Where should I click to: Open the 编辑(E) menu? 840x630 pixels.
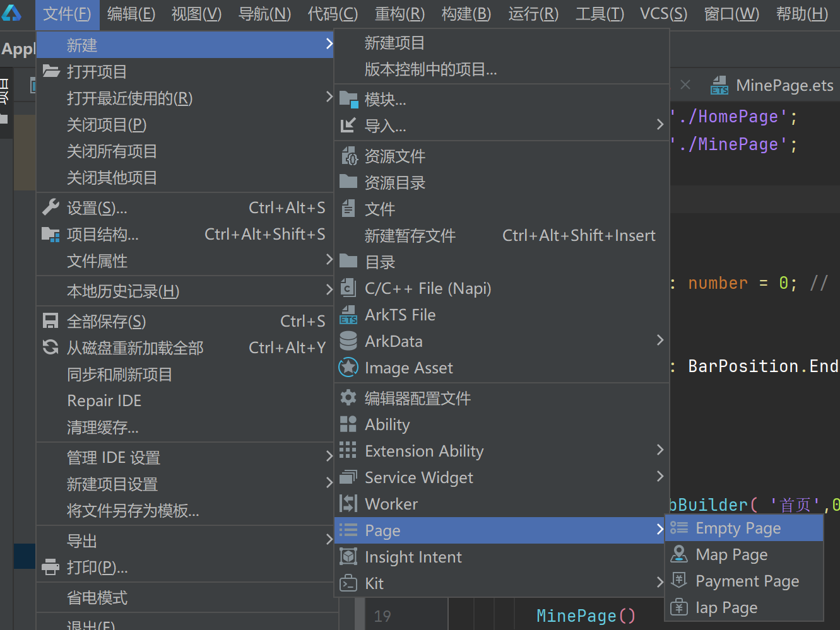[x=131, y=14]
